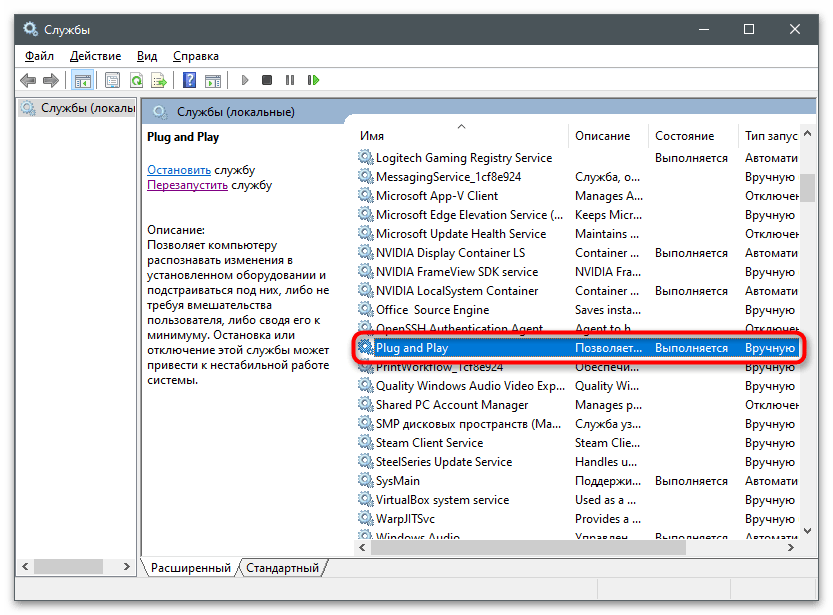Click the green Refresh toolbar icon
This screenshot has height=615, width=833.
[135, 80]
